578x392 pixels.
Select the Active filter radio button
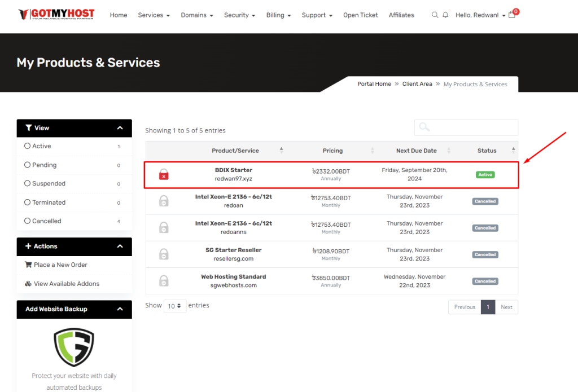point(28,146)
